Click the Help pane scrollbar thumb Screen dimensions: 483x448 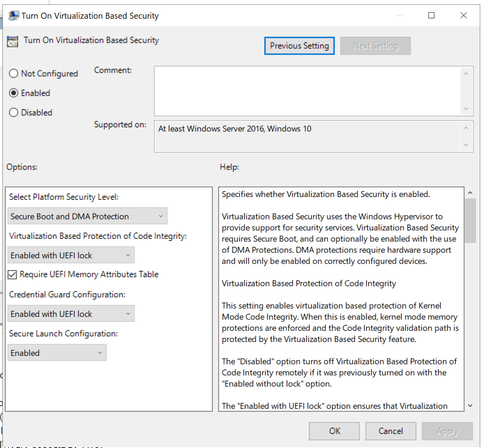coord(470,221)
